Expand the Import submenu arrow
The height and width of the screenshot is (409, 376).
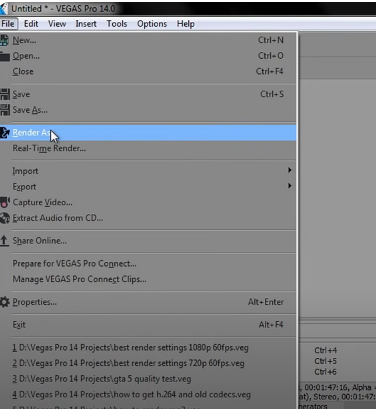(x=290, y=170)
